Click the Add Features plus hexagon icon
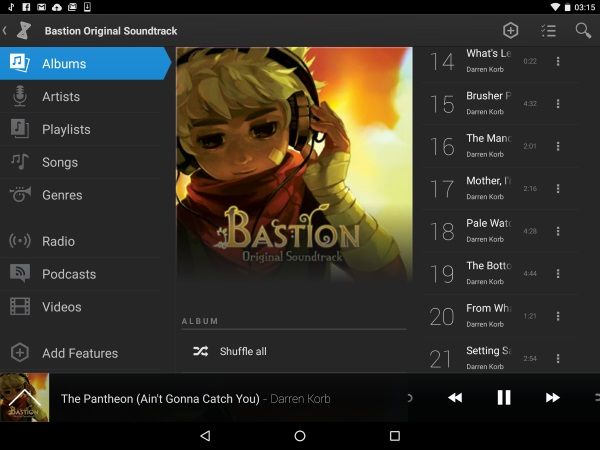This screenshot has width=600, height=450. 20,352
